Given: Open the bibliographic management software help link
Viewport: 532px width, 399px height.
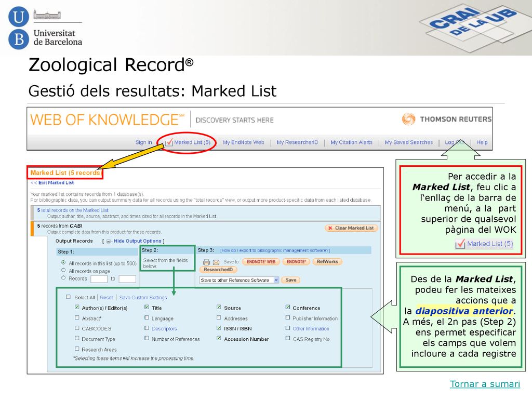Looking at the screenshot, I should pos(275,250).
